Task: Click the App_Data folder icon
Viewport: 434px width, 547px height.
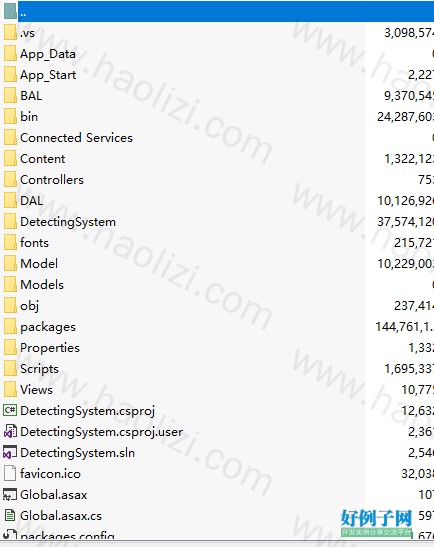Action: [x=10, y=53]
